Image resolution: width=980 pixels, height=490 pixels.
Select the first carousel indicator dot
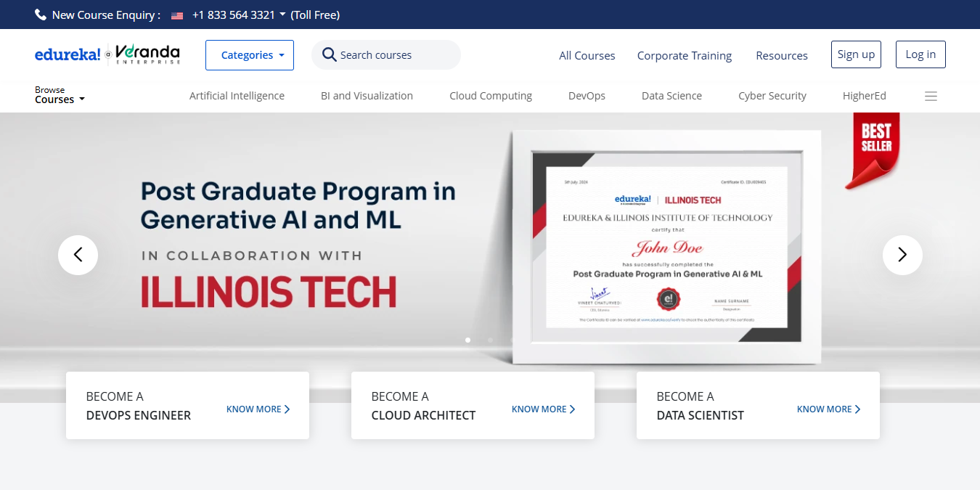point(467,340)
